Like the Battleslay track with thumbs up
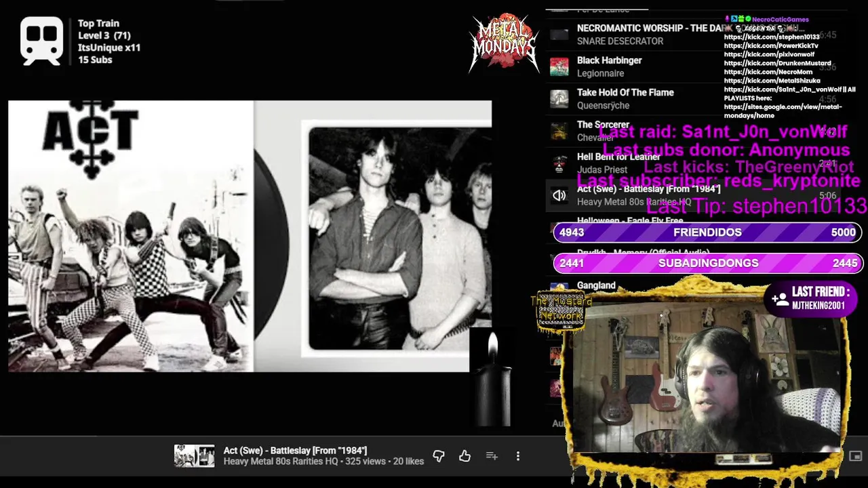This screenshot has width=868, height=488. (465, 456)
